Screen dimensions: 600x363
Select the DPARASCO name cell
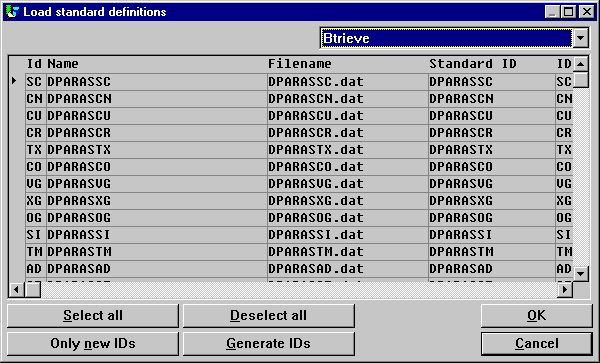click(157, 167)
